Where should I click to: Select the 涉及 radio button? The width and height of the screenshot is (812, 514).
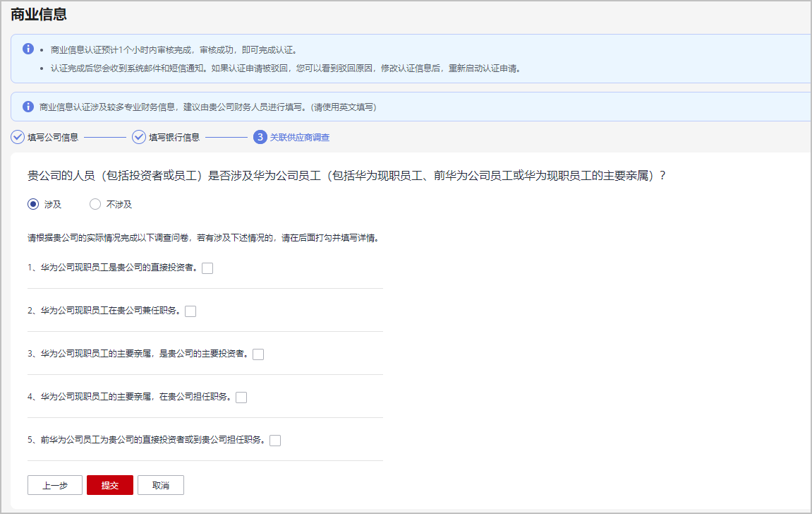[x=33, y=204]
